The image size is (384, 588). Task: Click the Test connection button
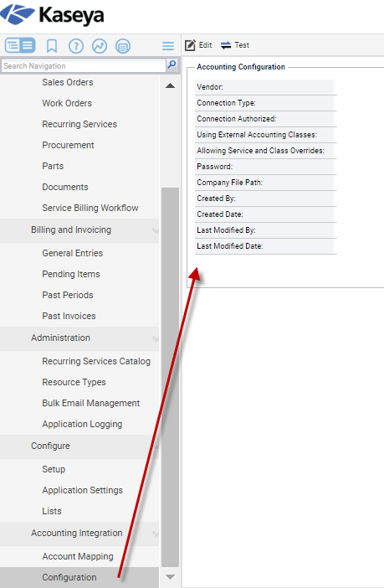click(235, 45)
